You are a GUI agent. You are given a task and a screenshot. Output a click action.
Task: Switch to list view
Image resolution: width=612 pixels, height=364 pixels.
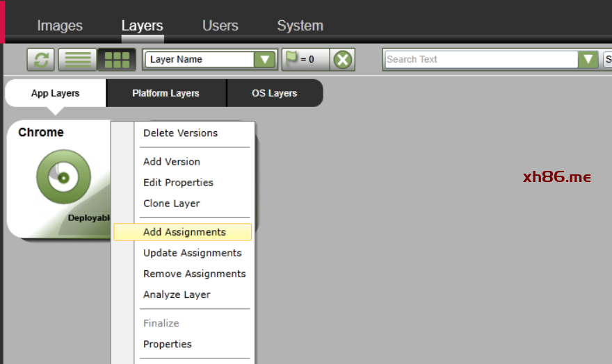click(77, 60)
